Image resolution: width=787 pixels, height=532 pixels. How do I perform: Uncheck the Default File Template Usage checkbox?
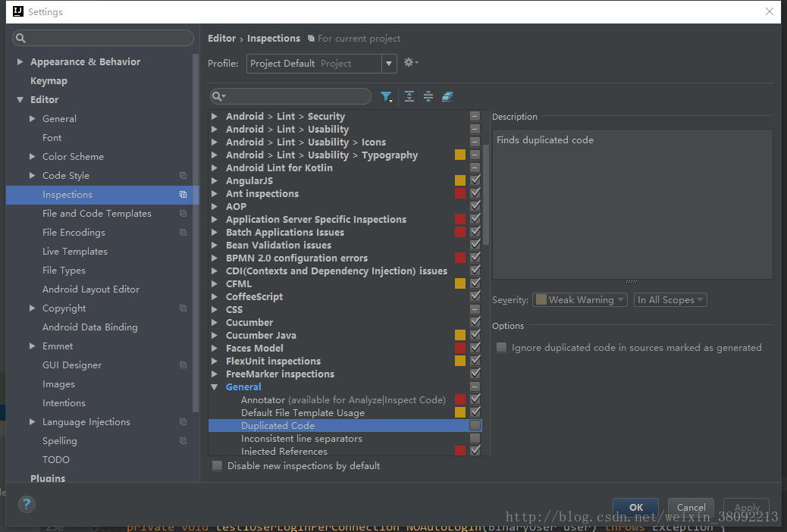tap(475, 412)
